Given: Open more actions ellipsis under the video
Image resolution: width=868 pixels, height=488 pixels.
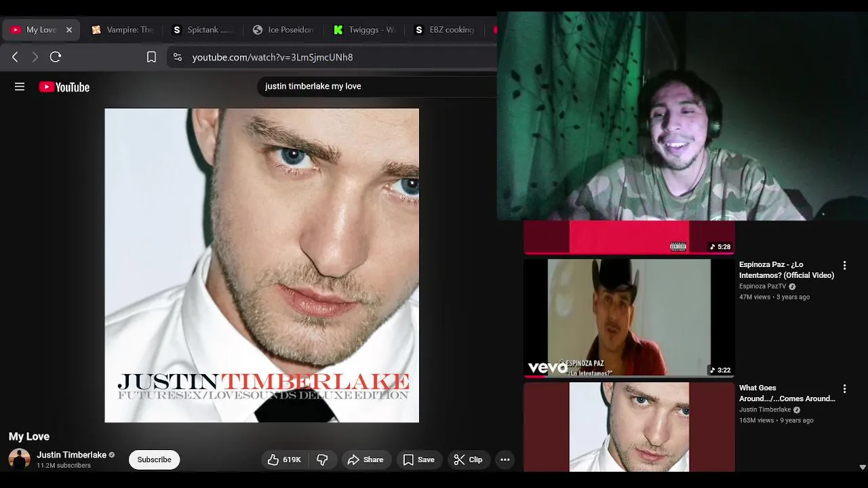Looking at the screenshot, I should pyautogui.click(x=505, y=460).
